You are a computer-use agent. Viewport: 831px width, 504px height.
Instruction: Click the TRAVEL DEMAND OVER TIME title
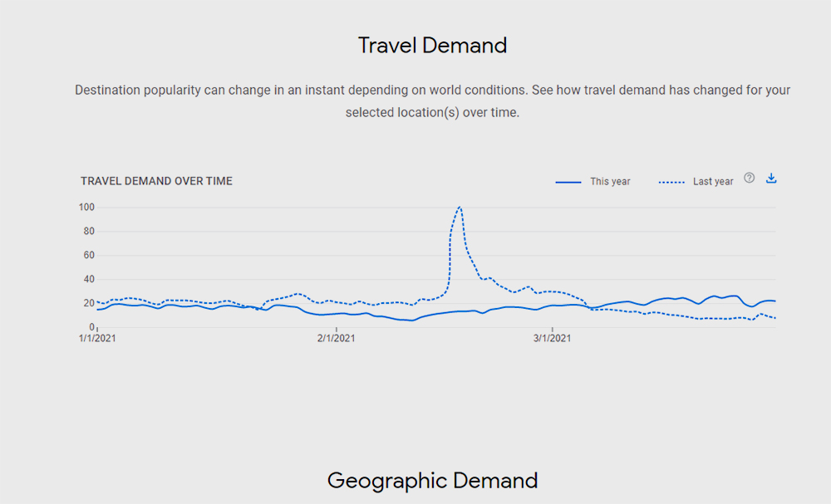[x=156, y=181]
